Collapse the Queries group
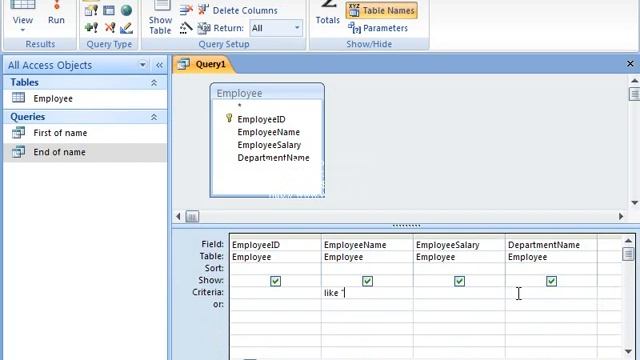This screenshot has width=640, height=360. 154,117
